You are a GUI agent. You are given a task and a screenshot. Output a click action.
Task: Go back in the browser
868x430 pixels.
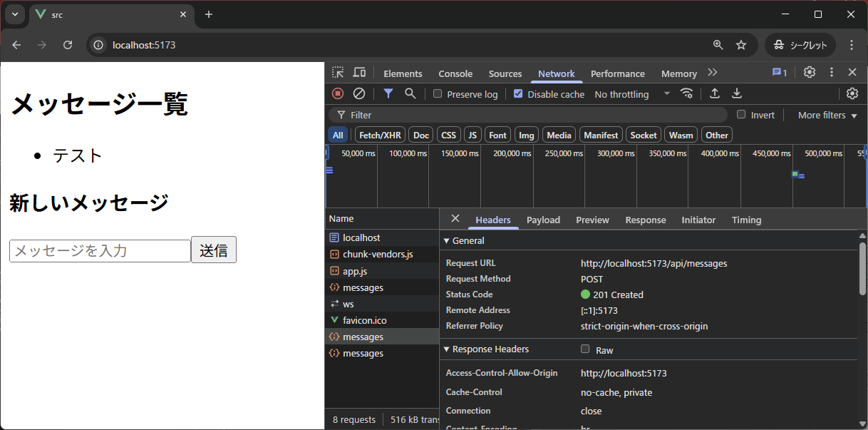[16, 45]
